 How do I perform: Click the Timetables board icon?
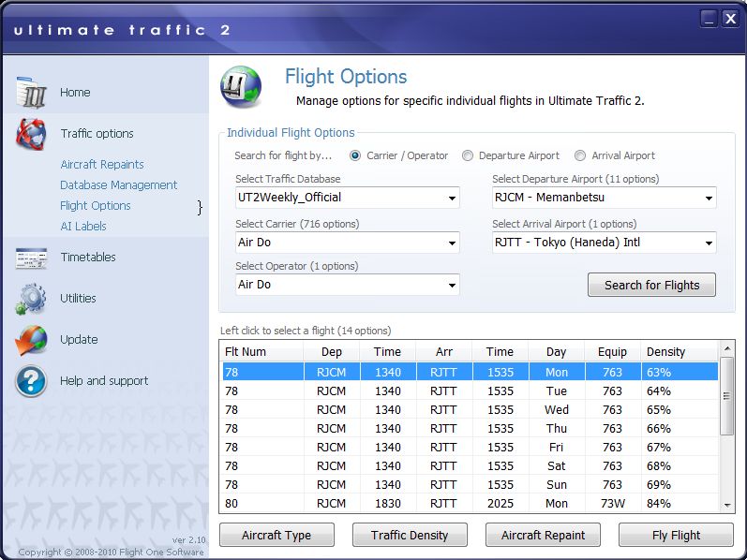31,258
